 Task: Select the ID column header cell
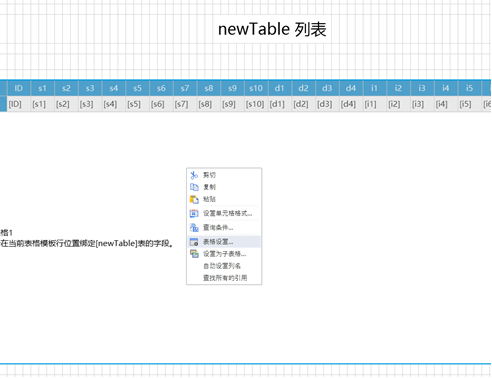tap(19, 88)
